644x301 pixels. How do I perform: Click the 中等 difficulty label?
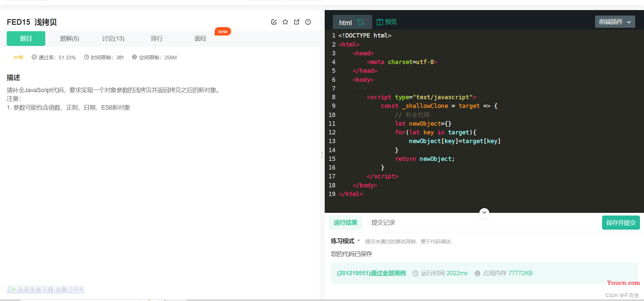click(18, 57)
